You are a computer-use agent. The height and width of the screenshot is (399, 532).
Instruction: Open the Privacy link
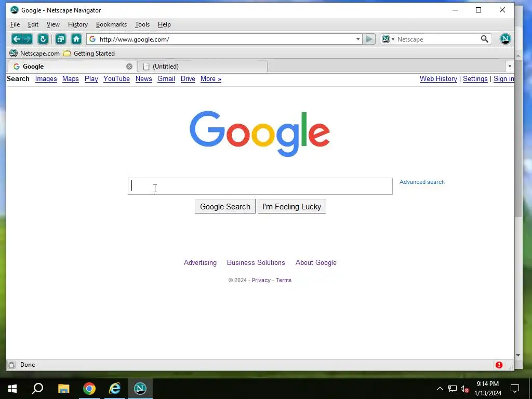point(261,280)
